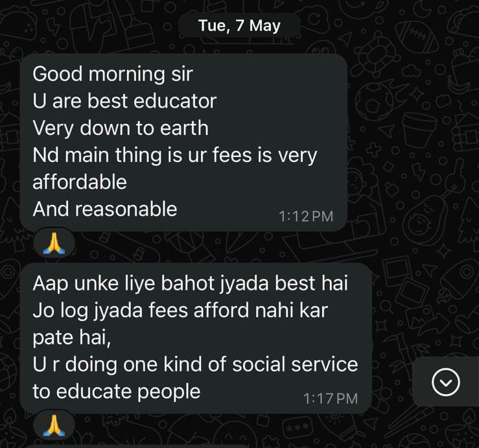Click the "to educate people" text

click(x=117, y=392)
